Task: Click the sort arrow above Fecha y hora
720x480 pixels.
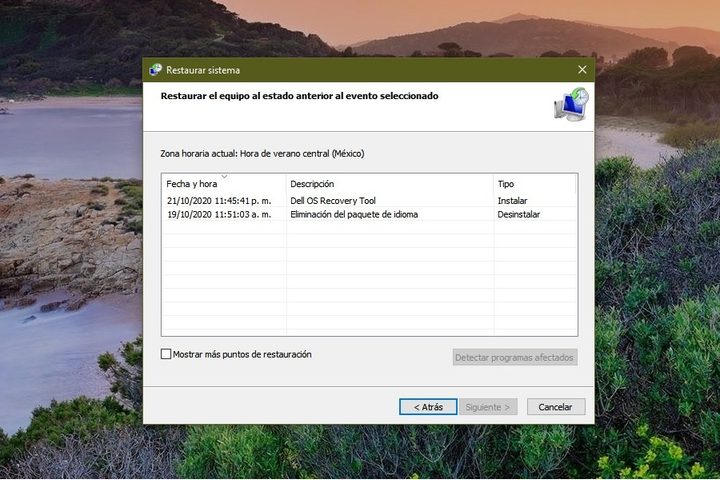Action: [224, 176]
